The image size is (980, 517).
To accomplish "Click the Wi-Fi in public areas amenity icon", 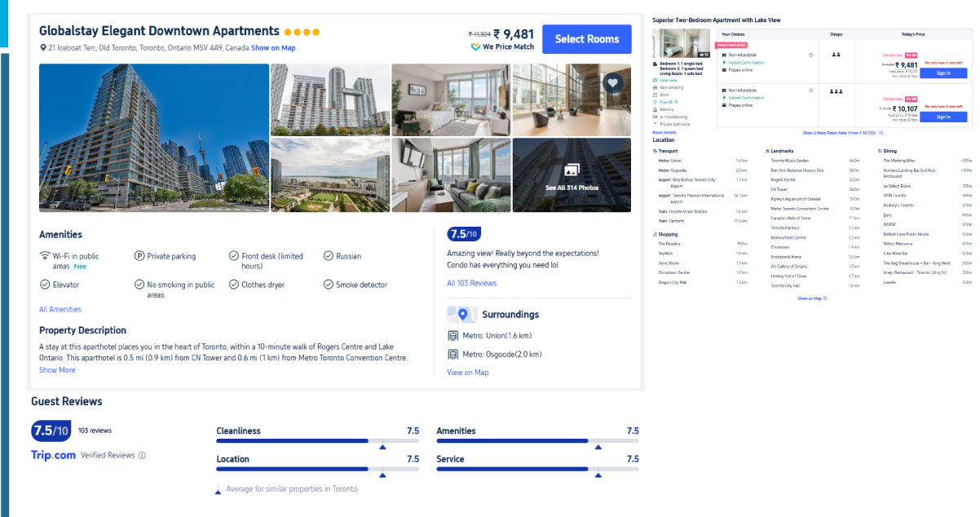I will point(43,254).
